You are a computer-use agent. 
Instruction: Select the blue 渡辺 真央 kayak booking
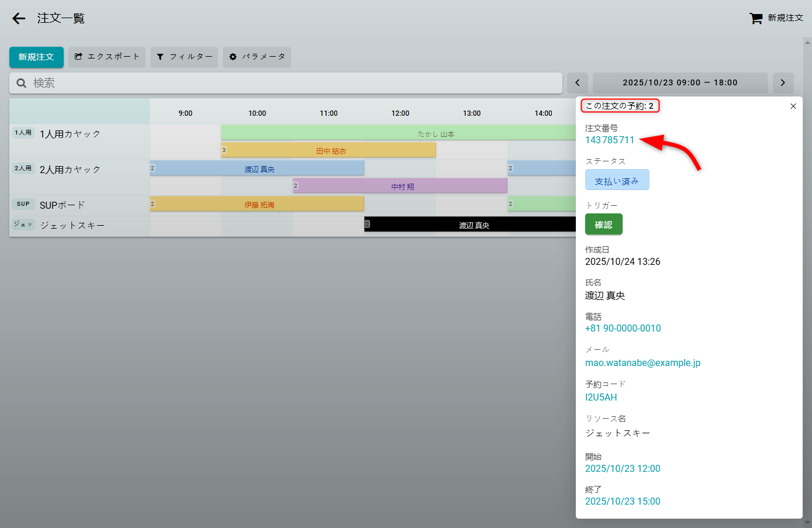[x=257, y=168]
